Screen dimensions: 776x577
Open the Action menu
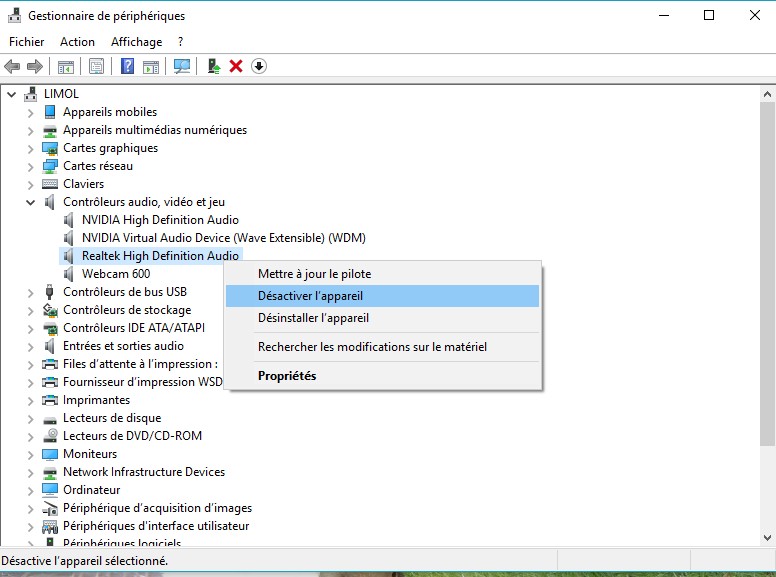point(77,42)
